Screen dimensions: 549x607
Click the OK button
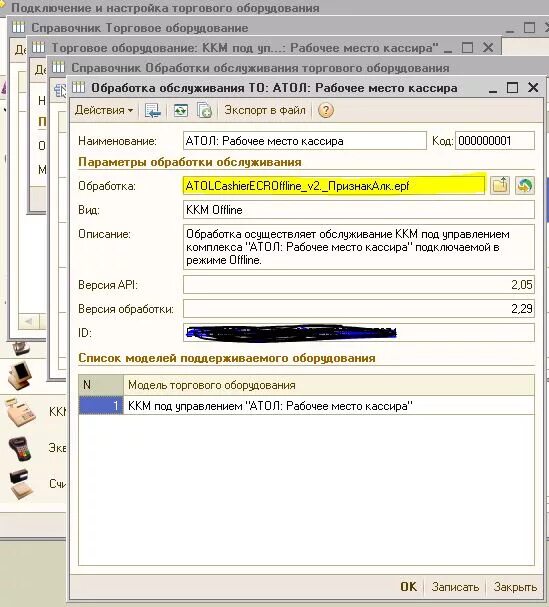[x=408, y=587]
